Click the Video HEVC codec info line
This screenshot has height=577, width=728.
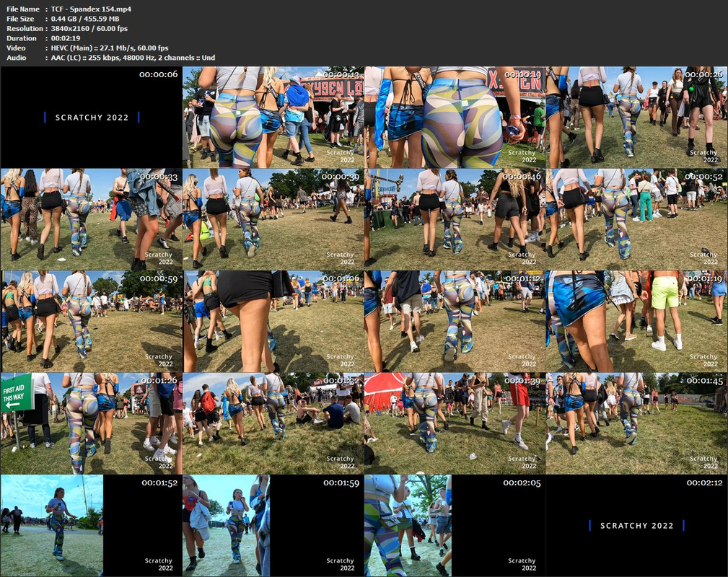pyautogui.click(x=110, y=48)
